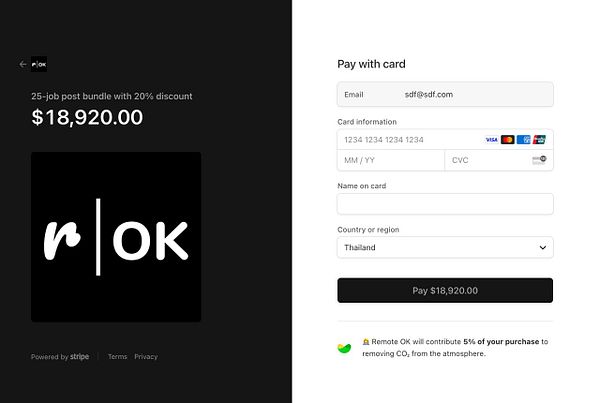The image size is (600, 403).
Task: Click the Pay $18,920.00 button
Action: tap(445, 290)
